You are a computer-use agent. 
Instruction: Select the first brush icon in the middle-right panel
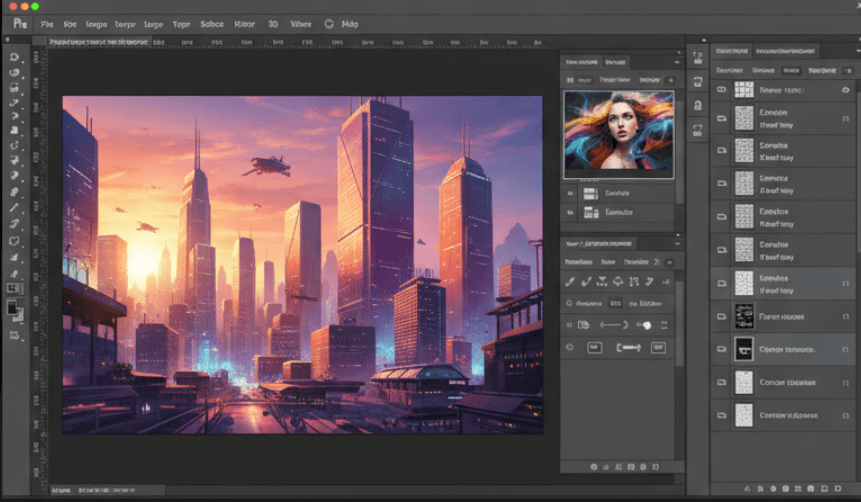(x=571, y=281)
